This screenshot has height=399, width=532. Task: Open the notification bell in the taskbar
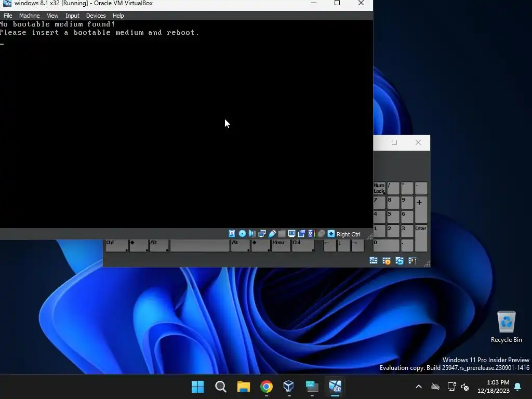point(518,387)
